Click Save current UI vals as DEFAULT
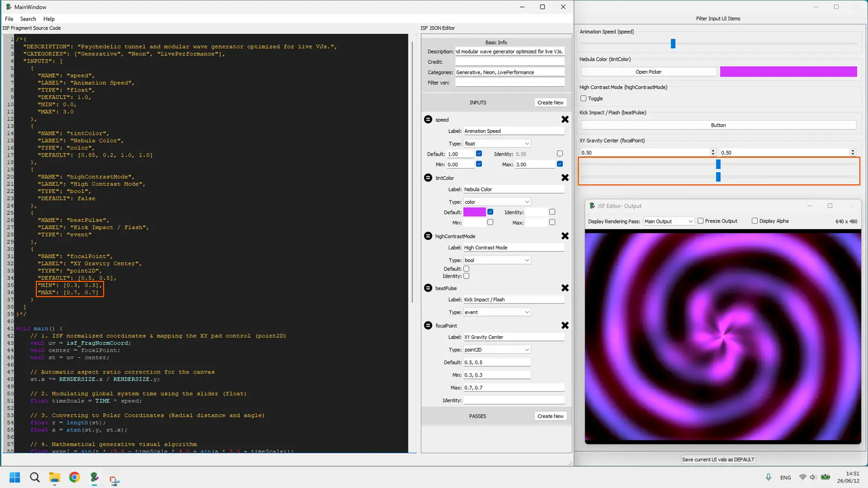This screenshot has height=488, width=868. (718, 459)
